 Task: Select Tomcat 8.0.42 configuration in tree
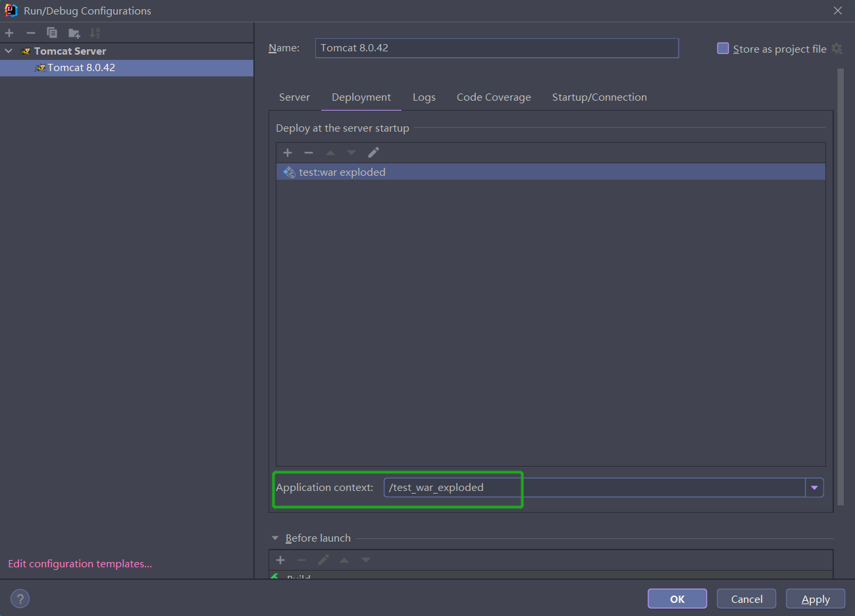126,68
